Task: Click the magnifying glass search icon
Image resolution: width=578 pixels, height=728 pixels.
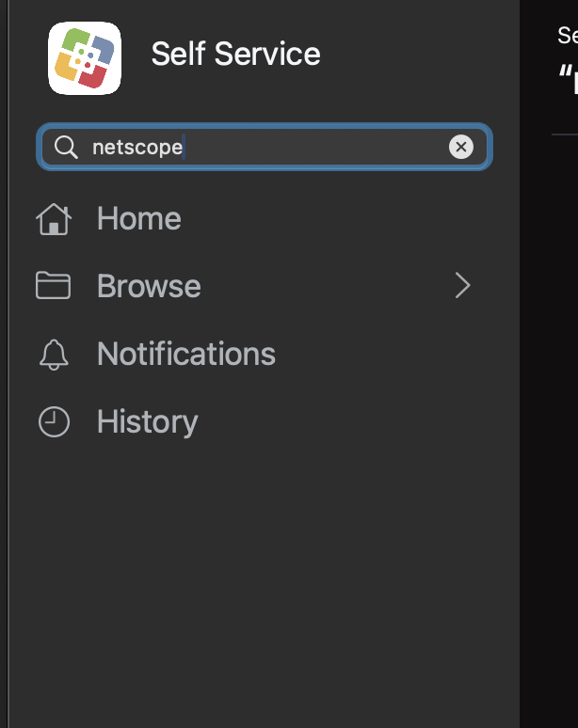Action: click(66, 147)
